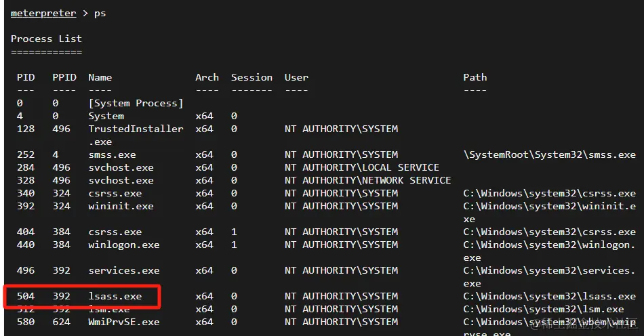This screenshot has height=336, width=644.
Task: Click the Path column header
Action: click(x=475, y=77)
